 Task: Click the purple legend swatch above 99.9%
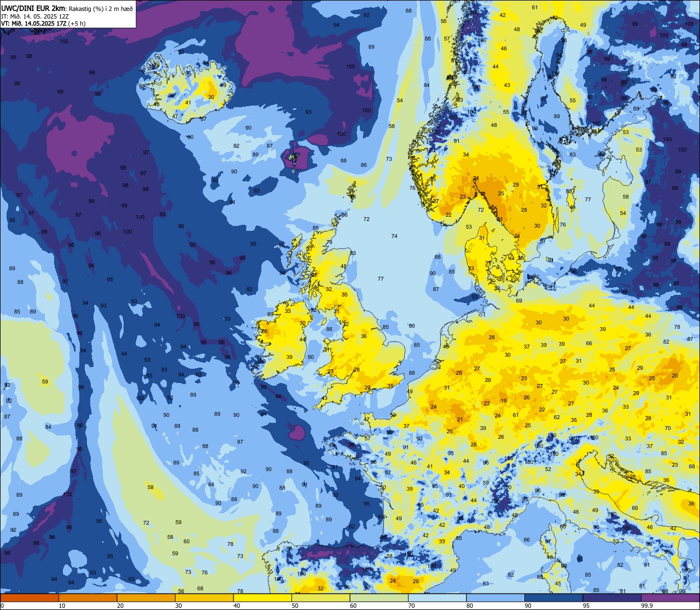pyautogui.click(x=670, y=597)
